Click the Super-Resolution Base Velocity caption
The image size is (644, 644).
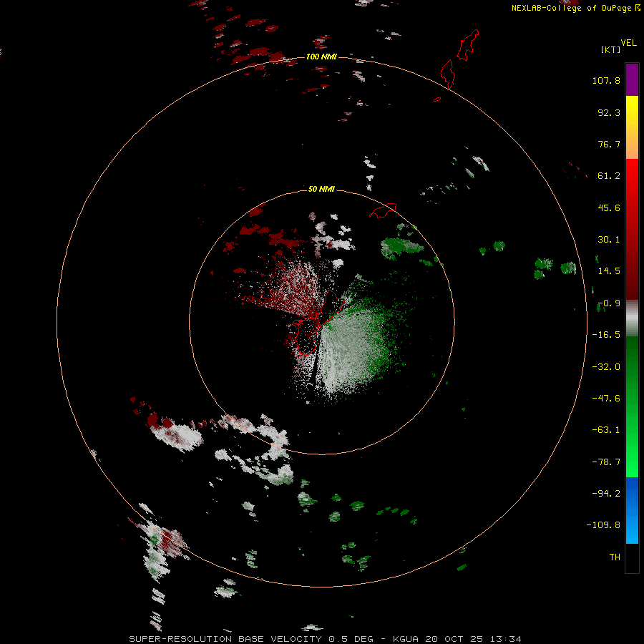[x=326, y=639]
